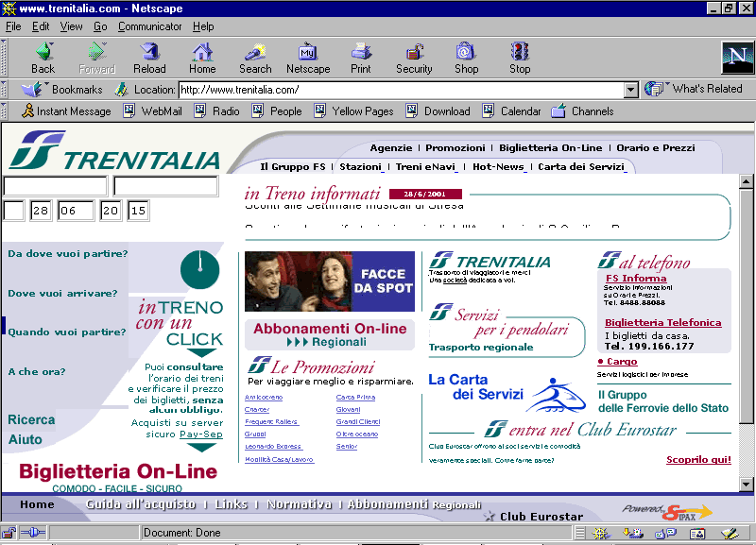Click the Agenzie navigation link
The image size is (756, 545).
[x=391, y=148]
